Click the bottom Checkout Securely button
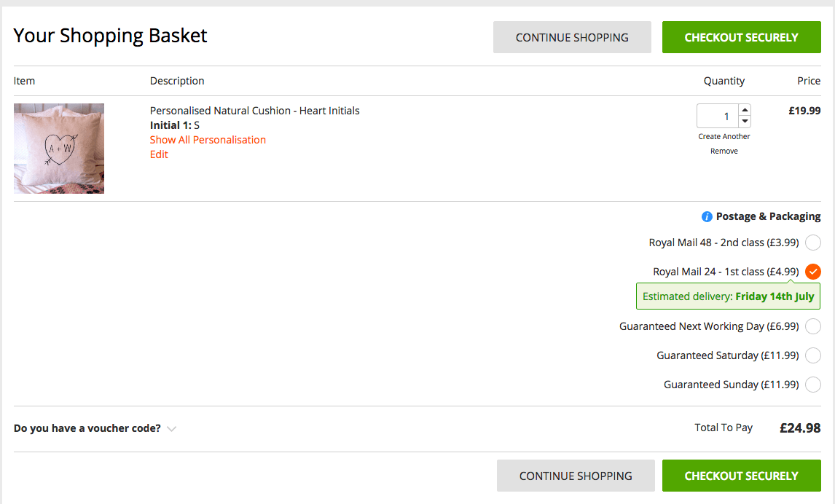The image size is (835, 504). tap(741, 476)
